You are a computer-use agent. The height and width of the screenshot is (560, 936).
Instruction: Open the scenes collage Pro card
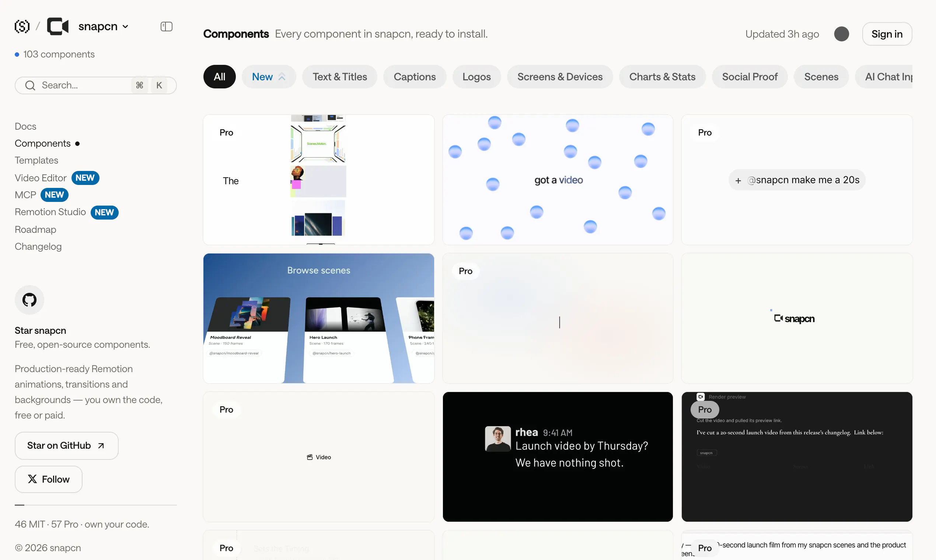(318, 180)
